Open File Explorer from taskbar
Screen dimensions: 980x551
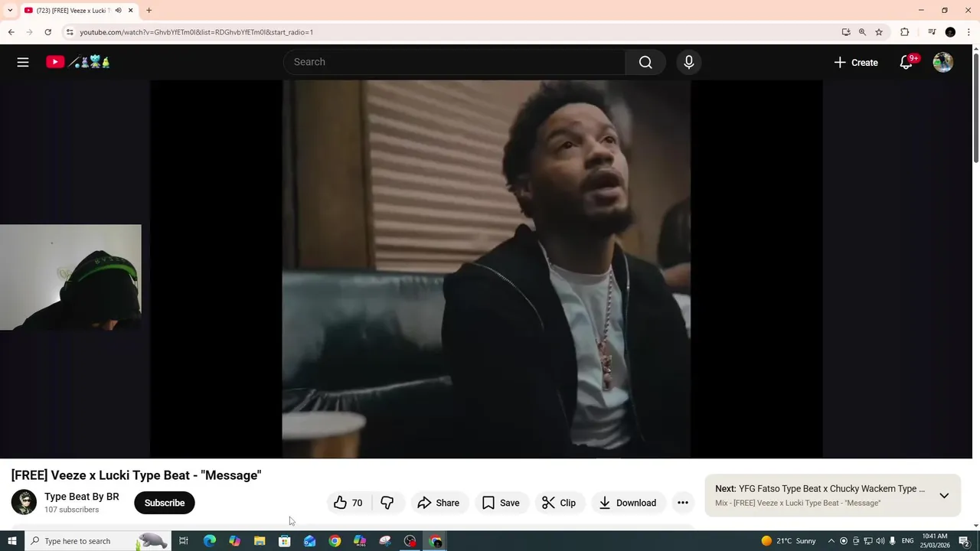260,541
